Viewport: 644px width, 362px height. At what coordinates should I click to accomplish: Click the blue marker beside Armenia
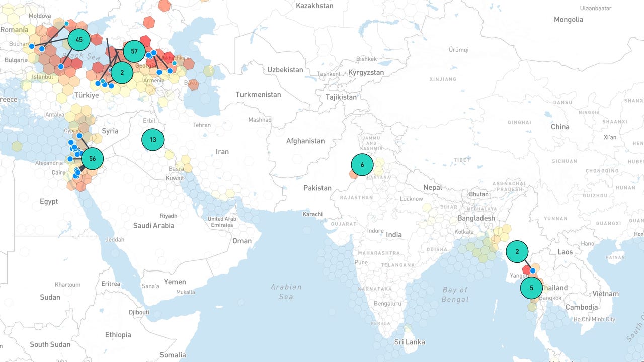[x=159, y=72]
